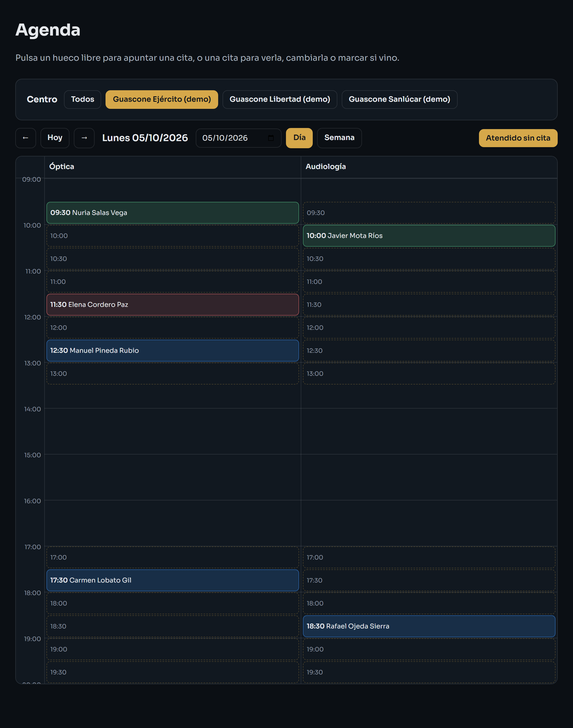Book the free 17:00 slot in Óptica

click(173, 558)
